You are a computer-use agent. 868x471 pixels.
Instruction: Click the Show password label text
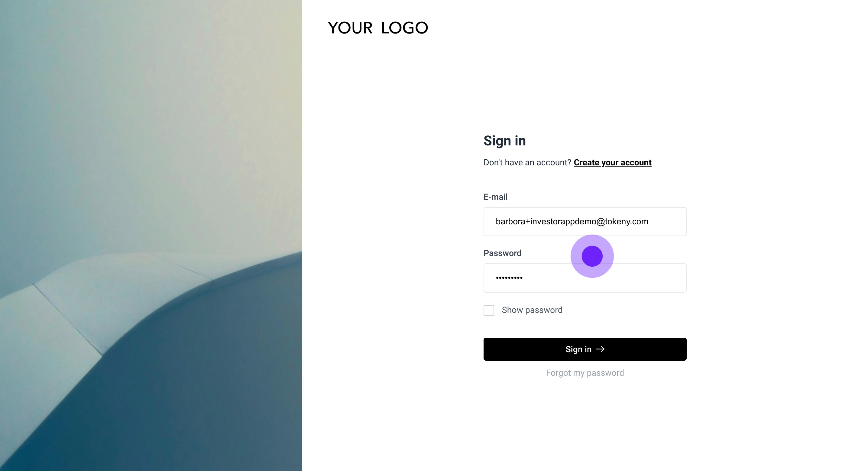tap(532, 310)
